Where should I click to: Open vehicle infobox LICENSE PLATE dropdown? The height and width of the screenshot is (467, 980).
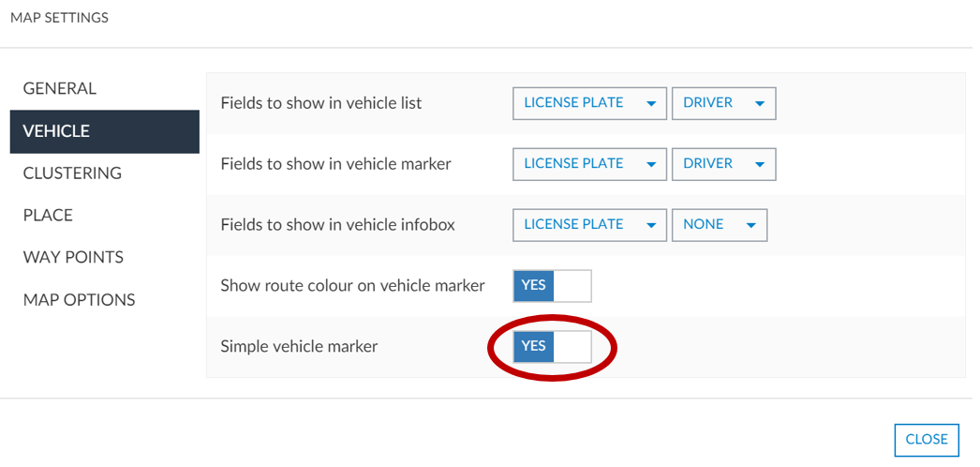click(589, 225)
